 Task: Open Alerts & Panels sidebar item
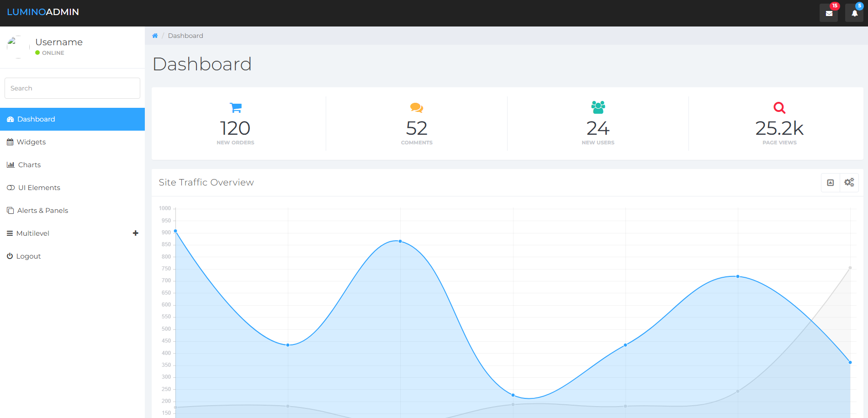(72, 211)
